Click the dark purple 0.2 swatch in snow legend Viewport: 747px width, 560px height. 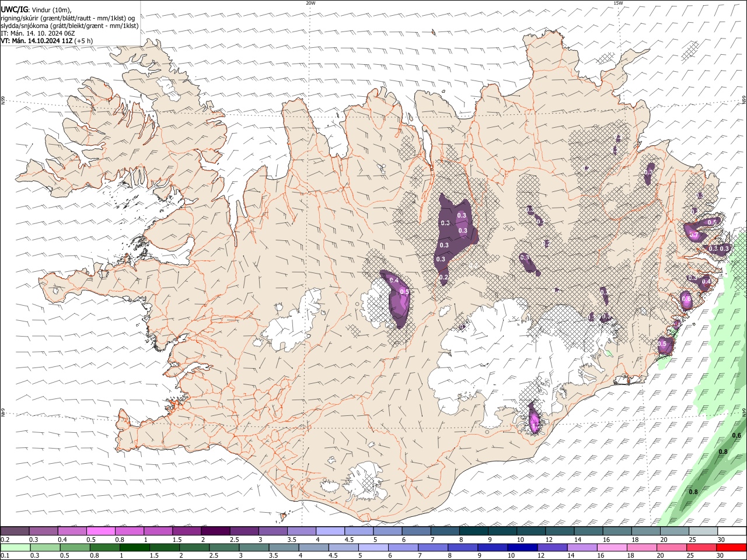(15, 531)
